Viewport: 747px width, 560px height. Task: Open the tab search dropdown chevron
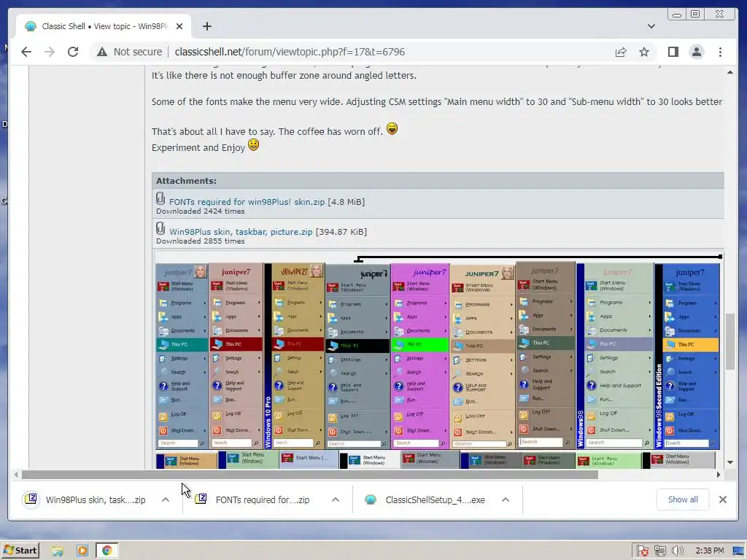[651, 26]
